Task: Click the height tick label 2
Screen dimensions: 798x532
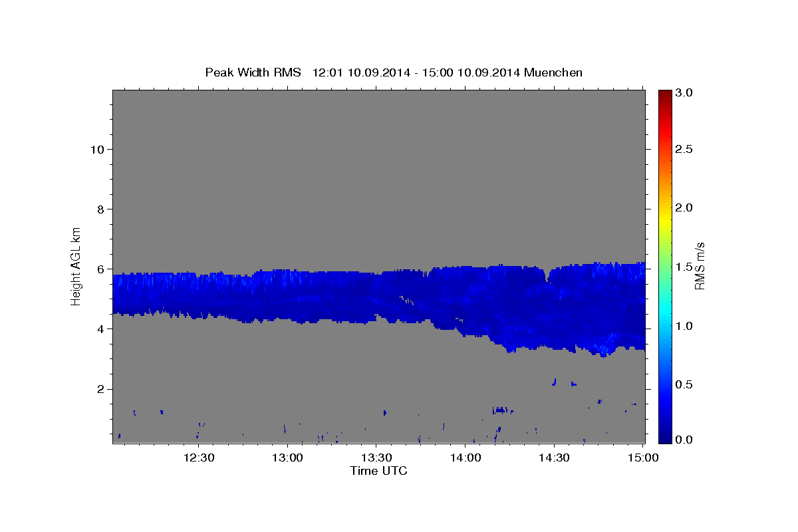Action: point(99,388)
